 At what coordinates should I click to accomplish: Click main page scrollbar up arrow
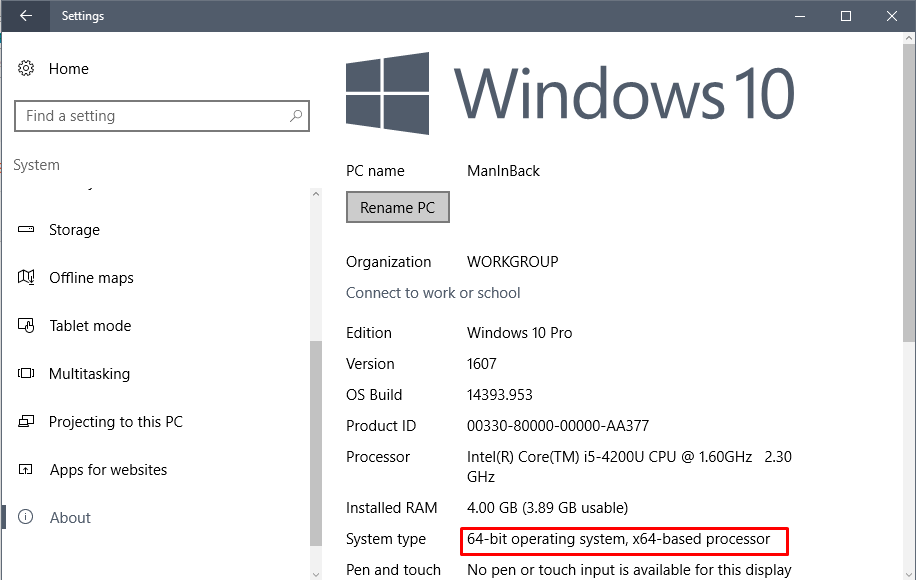[x=909, y=38]
